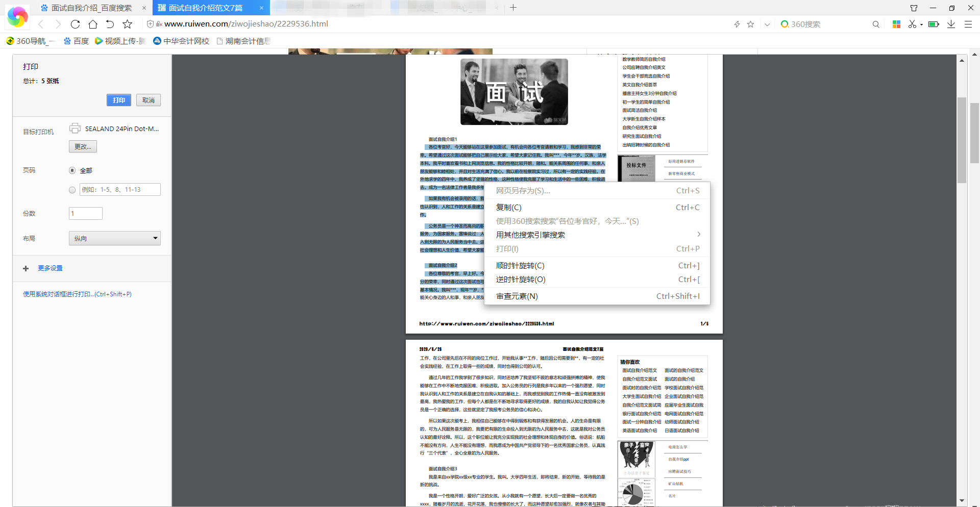Click the site security shield icon
The image size is (980, 507).
point(150,24)
